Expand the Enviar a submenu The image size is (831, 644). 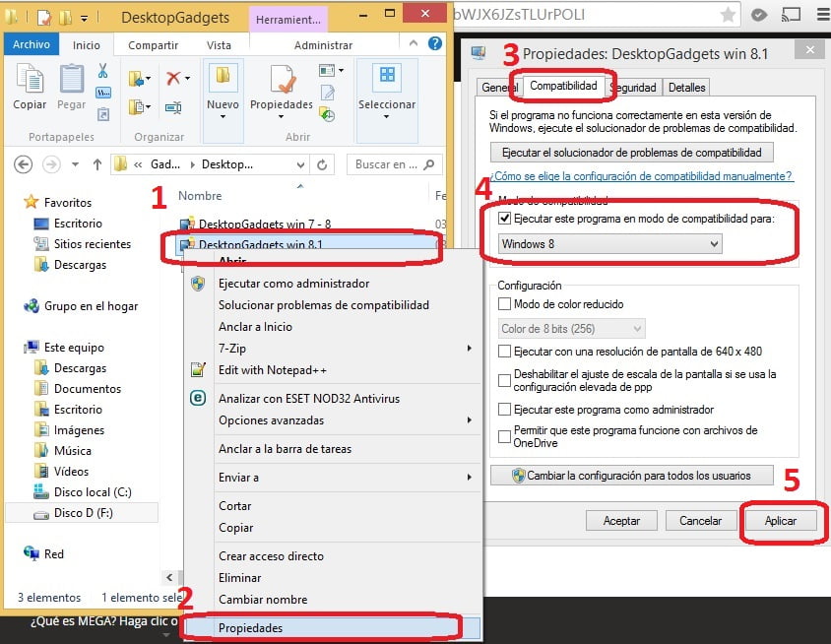(x=345, y=478)
